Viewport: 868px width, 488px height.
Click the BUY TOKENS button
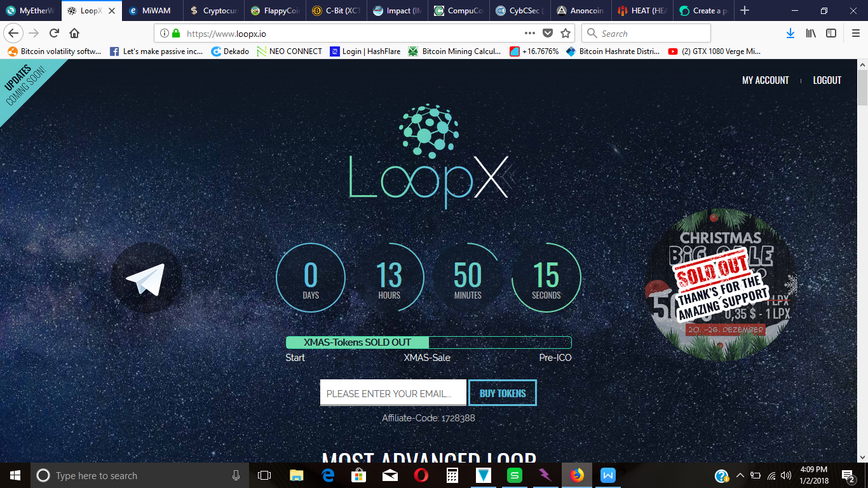[x=503, y=393]
